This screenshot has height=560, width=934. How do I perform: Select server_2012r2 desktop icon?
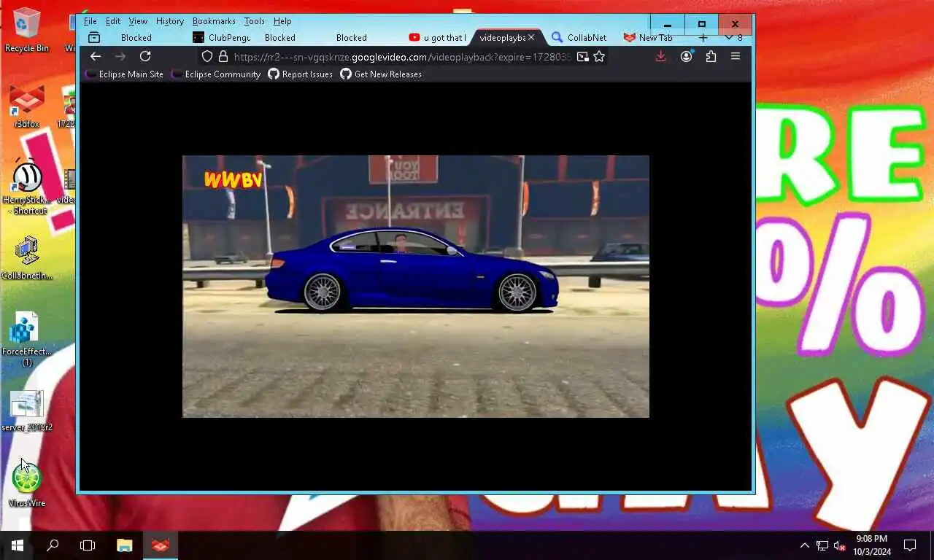(27, 411)
